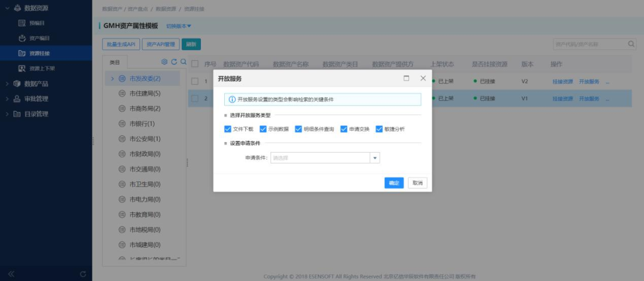Open 资产编目 in the sidebar menu

(x=39, y=38)
